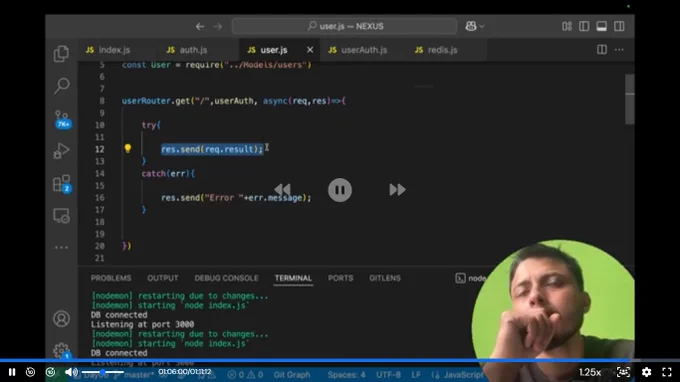Click the node terminal launch profile icon
Image resolution: width=680 pixels, height=382 pixels.
461,278
